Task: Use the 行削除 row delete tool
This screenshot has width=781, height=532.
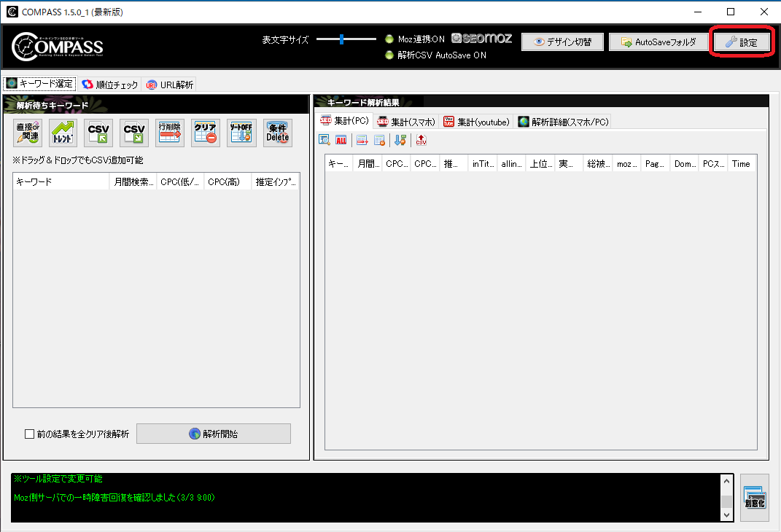Action: [169, 133]
